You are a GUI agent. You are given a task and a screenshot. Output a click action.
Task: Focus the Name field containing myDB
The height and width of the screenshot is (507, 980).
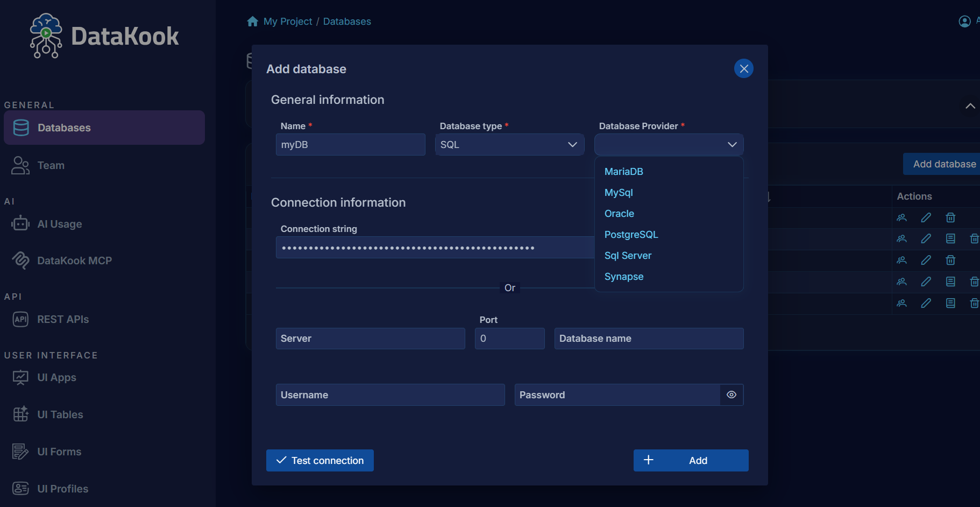click(x=351, y=144)
